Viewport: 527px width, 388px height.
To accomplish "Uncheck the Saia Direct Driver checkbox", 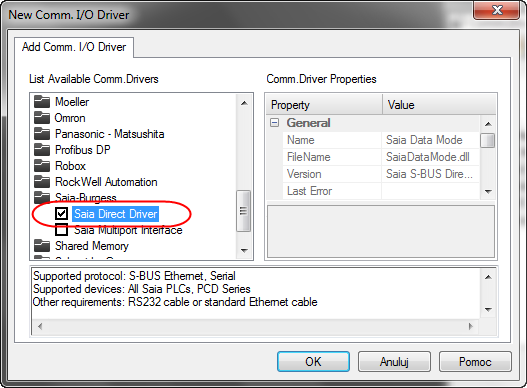I will pyautogui.click(x=62, y=214).
